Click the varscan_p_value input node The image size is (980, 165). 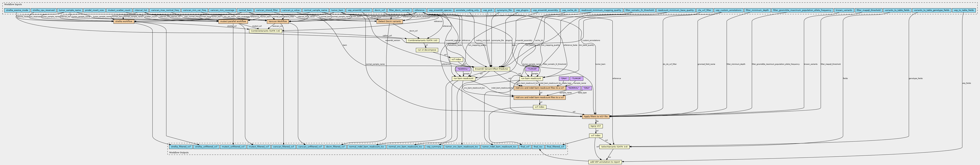coord(291,10)
